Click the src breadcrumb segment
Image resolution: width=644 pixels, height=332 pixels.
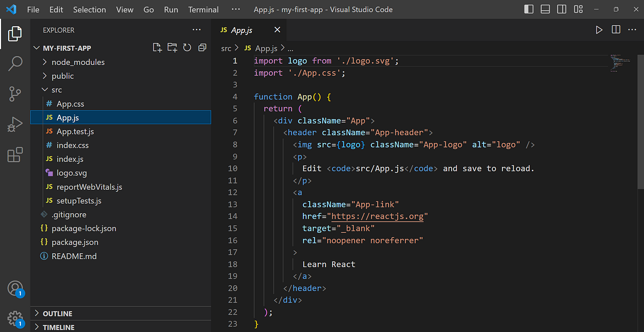(x=226, y=48)
